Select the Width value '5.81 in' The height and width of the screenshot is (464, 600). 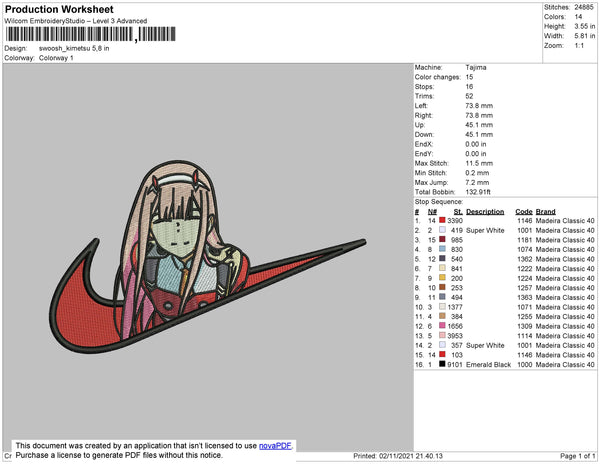584,36
